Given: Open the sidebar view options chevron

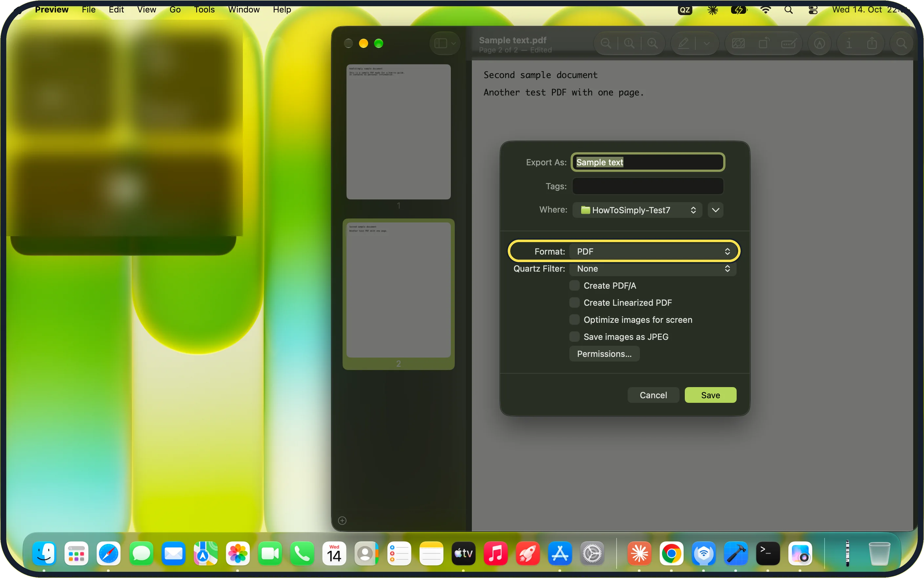Looking at the screenshot, I should click(x=453, y=44).
